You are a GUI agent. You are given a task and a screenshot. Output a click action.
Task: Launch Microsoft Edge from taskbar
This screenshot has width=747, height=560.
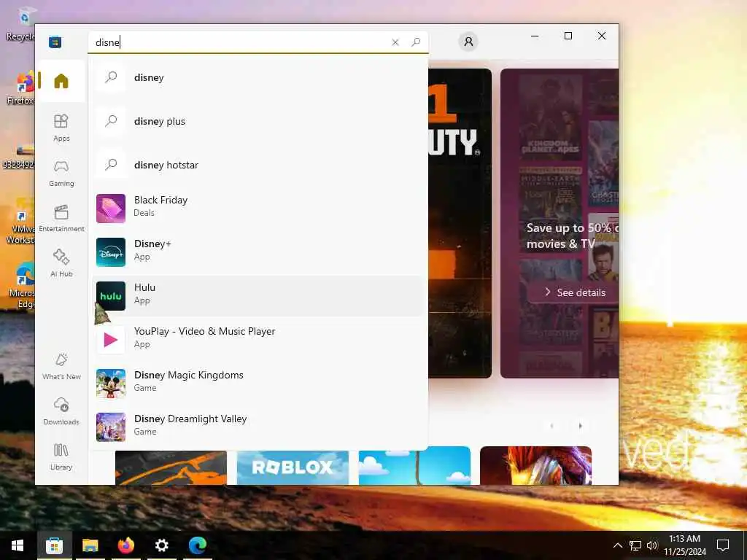[x=197, y=545]
